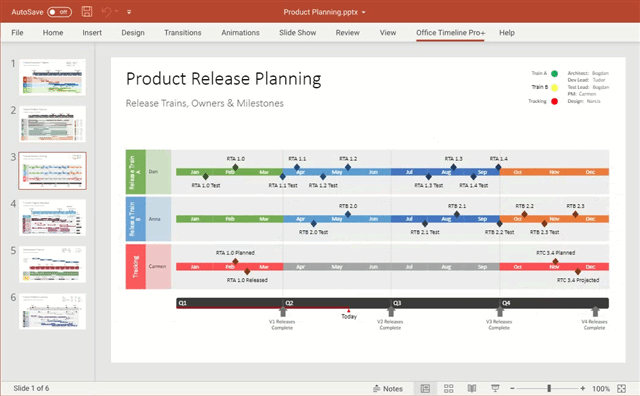Click the zoom slider handle
The width and height of the screenshot is (640, 396).
tap(549, 388)
